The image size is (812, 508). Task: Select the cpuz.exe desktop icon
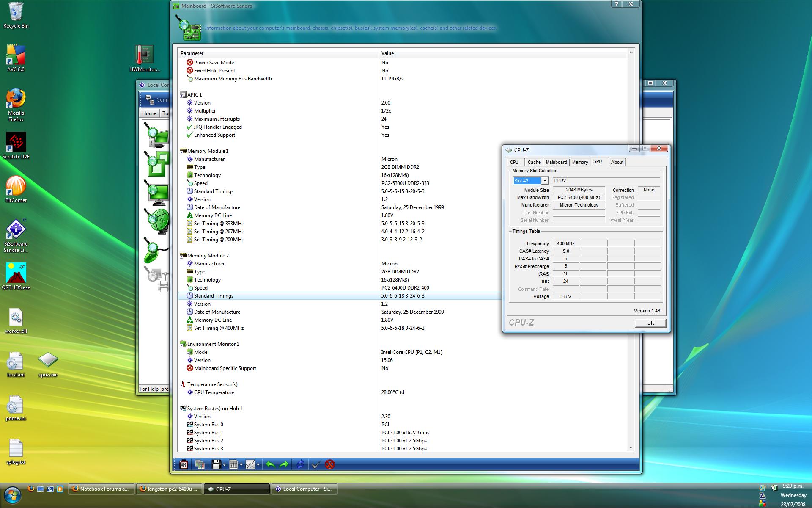click(48, 364)
